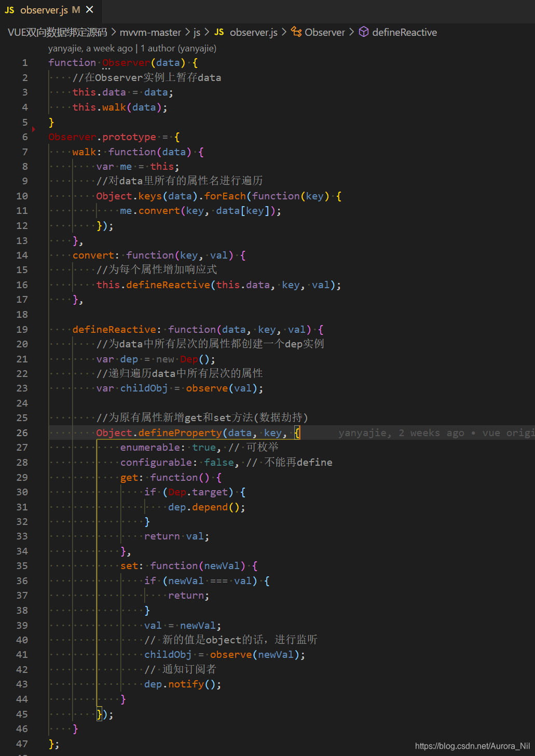535x756 pixels.
Task: Open the yanyajie git blame CodeLens
Action: point(132,48)
